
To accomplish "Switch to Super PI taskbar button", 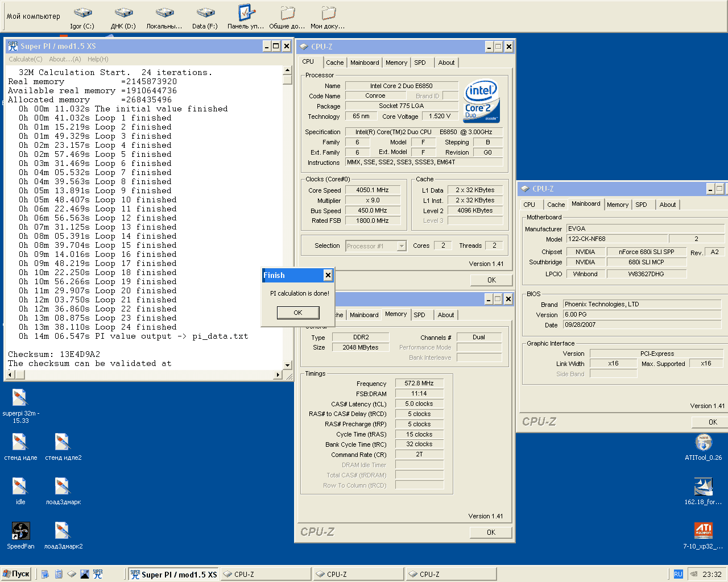I will pyautogui.click(x=173, y=574).
